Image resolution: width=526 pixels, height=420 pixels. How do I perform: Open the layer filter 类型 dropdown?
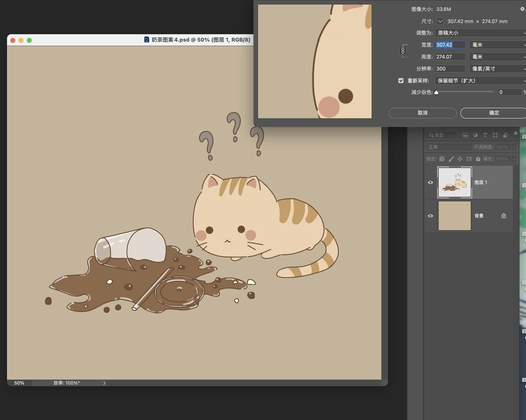point(441,135)
